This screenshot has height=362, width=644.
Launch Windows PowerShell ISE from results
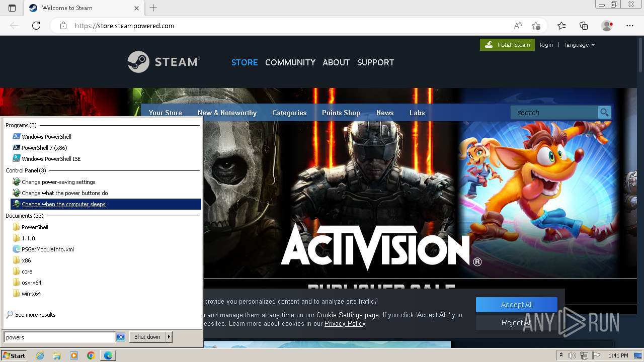51,159
